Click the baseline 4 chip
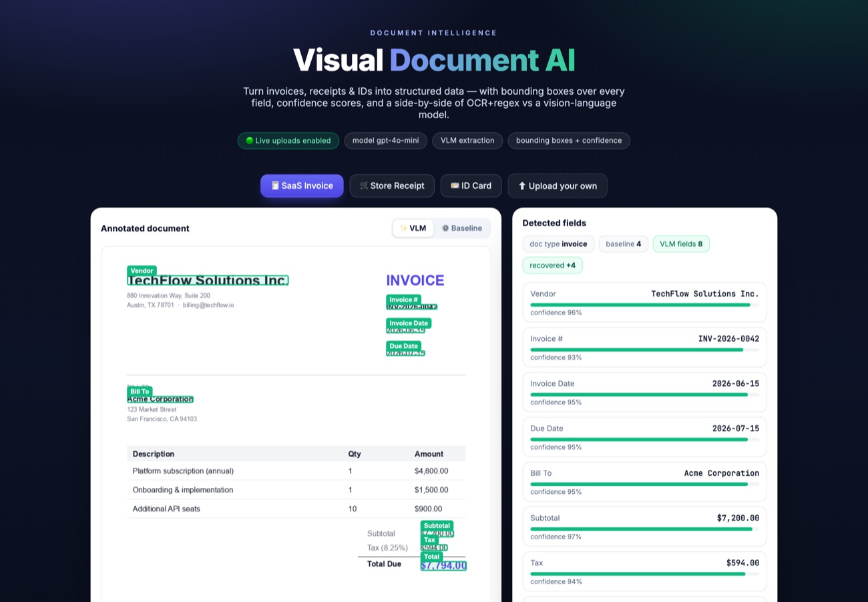 [x=624, y=244]
